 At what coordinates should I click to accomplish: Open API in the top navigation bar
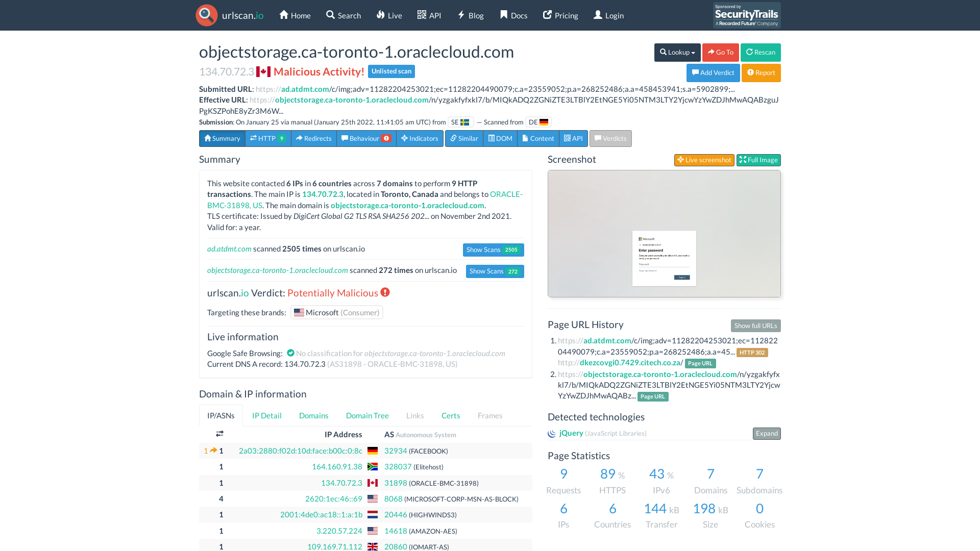(x=429, y=15)
